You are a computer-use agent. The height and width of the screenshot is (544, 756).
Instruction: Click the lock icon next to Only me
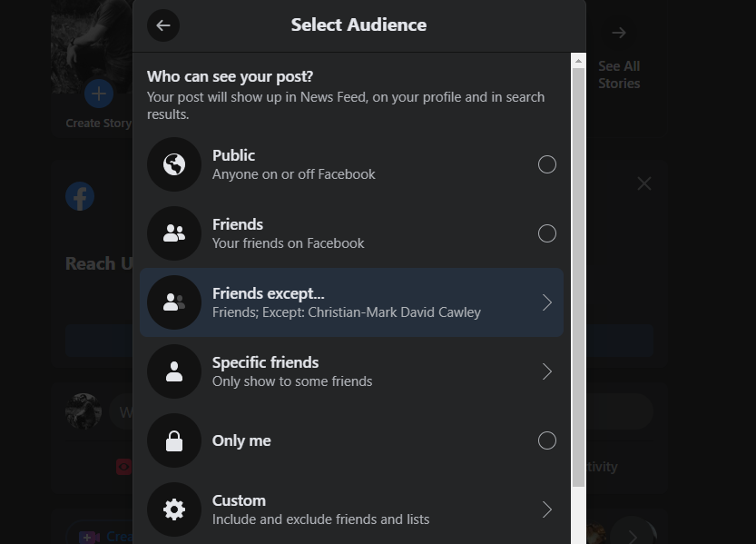click(173, 440)
